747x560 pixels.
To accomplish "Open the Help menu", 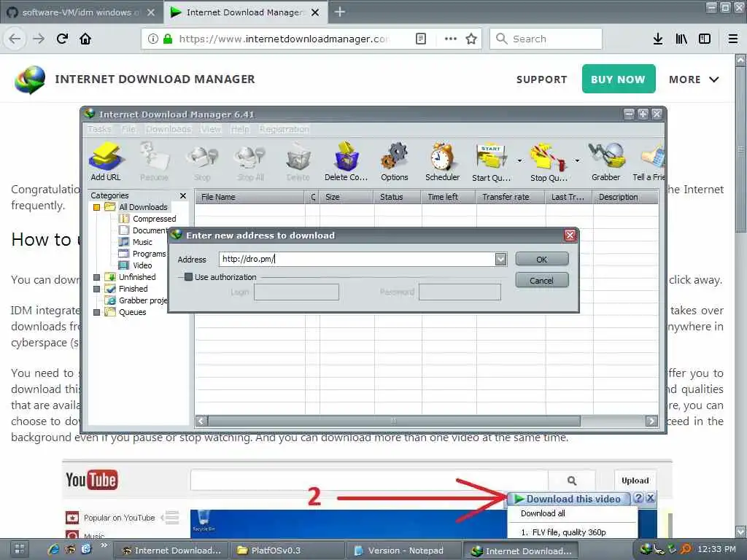I will [240, 129].
